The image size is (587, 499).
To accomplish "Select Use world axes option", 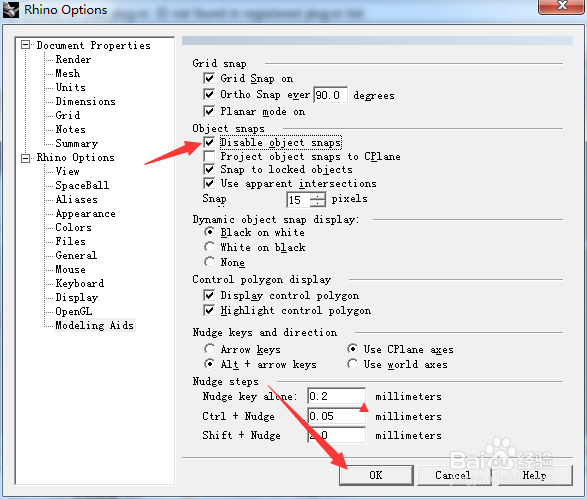I will pos(352,364).
